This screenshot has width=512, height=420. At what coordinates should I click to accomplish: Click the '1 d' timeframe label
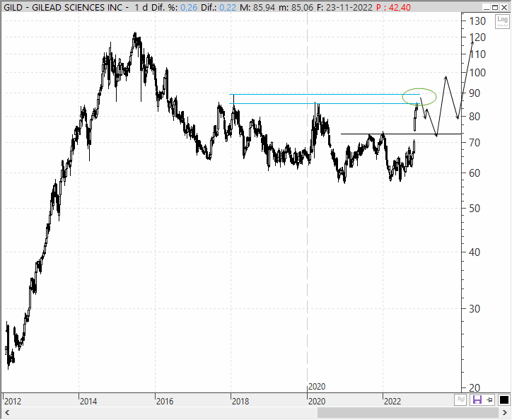pyautogui.click(x=141, y=8)
